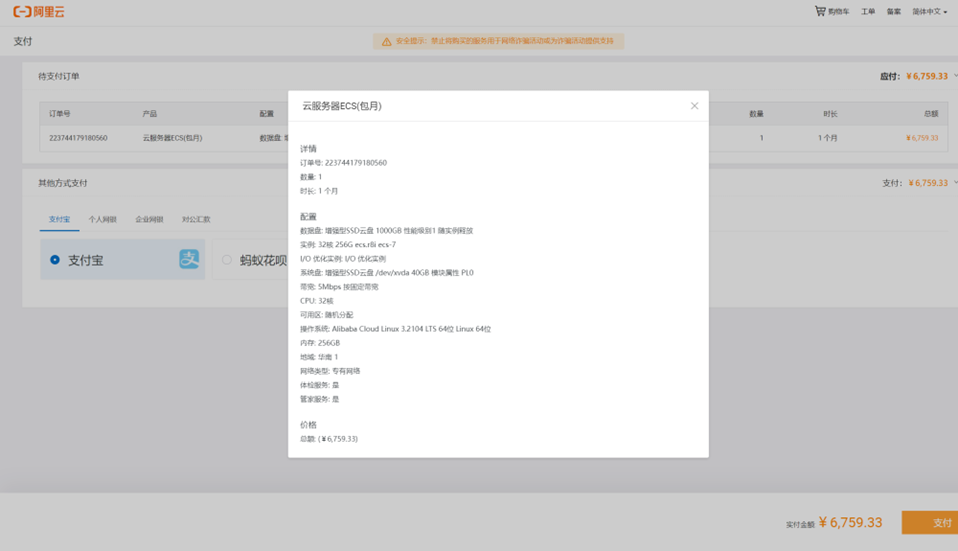Image resolution: width=958 pixels, height=551 pixels.
Task: Expand the 支付 ¥6,759.33 chevron in 其他方式支付
Action: (955, 183)
